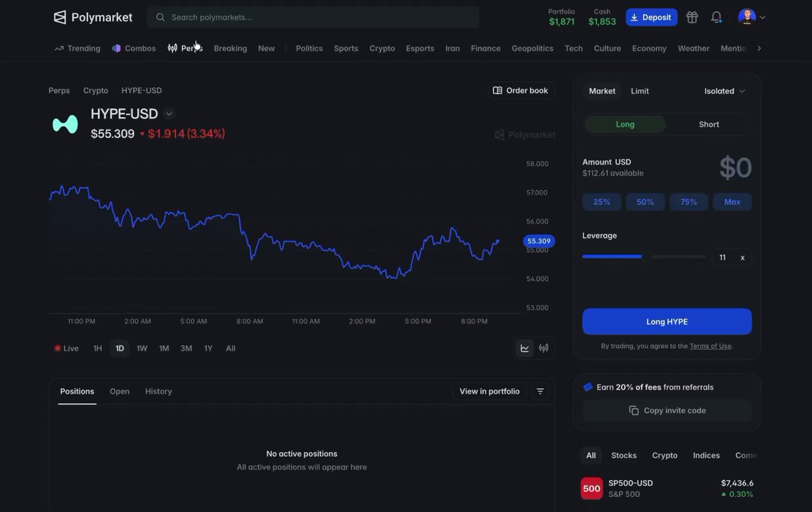The image size is (812, 512).
Task: Switch to candlestick chart view icon
Action: click(543, 348)
